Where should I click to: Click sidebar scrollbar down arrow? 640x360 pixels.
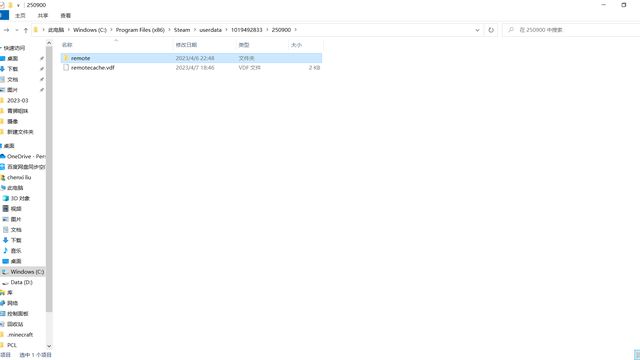coord(49,346)
